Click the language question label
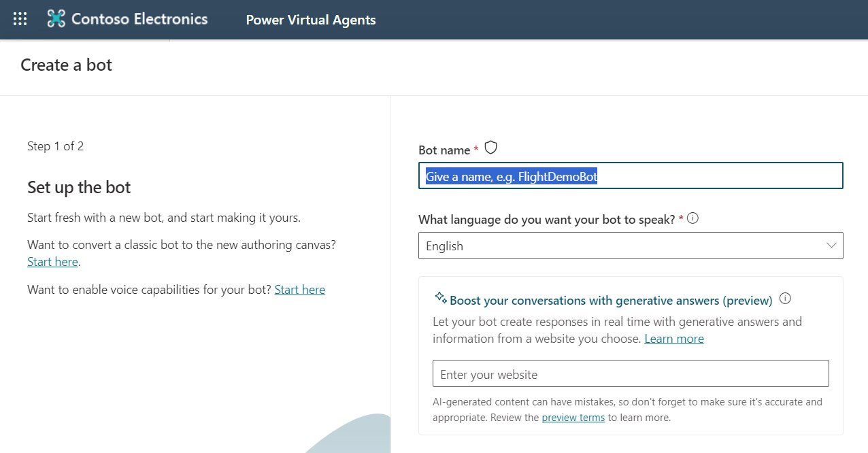 [547, 220]
